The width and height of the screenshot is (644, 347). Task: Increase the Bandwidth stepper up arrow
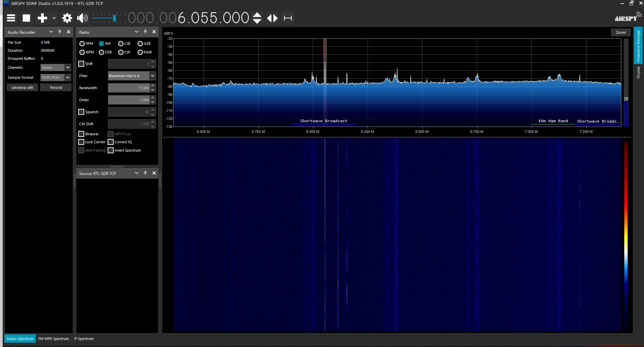click(x=153, y=86)
